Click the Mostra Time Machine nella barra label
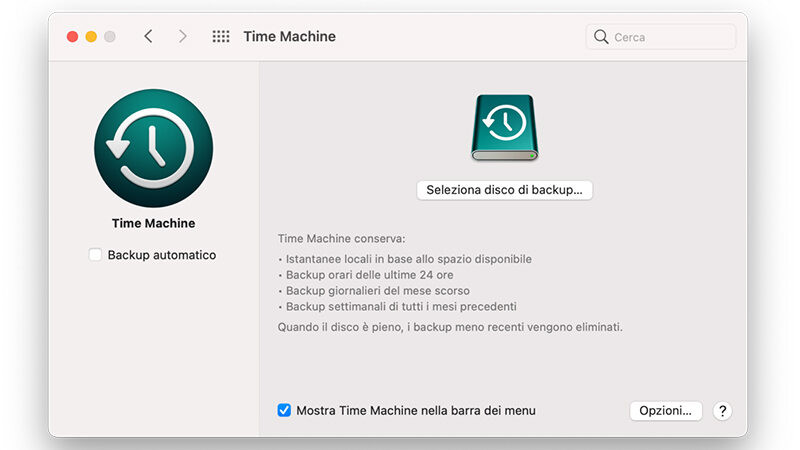Image resolution: width=800 pixels, height=450 pixels. coord(416,410)
